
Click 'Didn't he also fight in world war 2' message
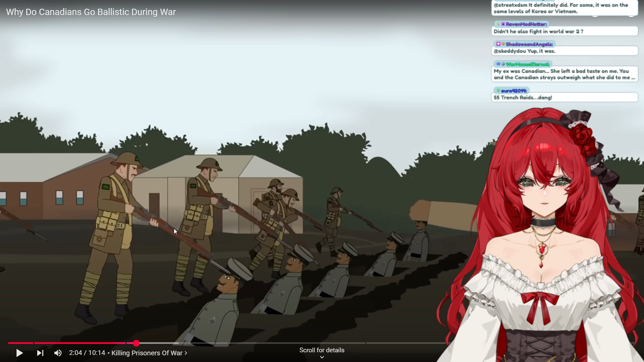coord(565,31)
